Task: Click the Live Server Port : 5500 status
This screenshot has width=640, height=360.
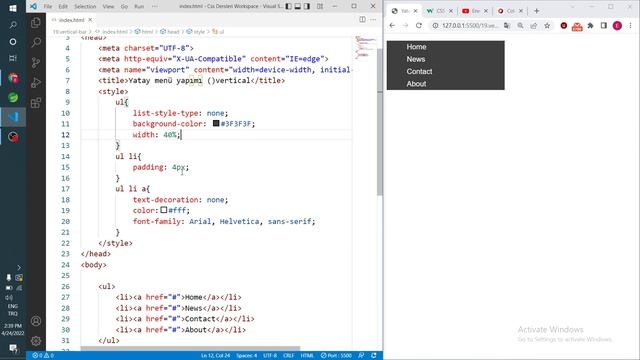Action: [x=336, y=356]
